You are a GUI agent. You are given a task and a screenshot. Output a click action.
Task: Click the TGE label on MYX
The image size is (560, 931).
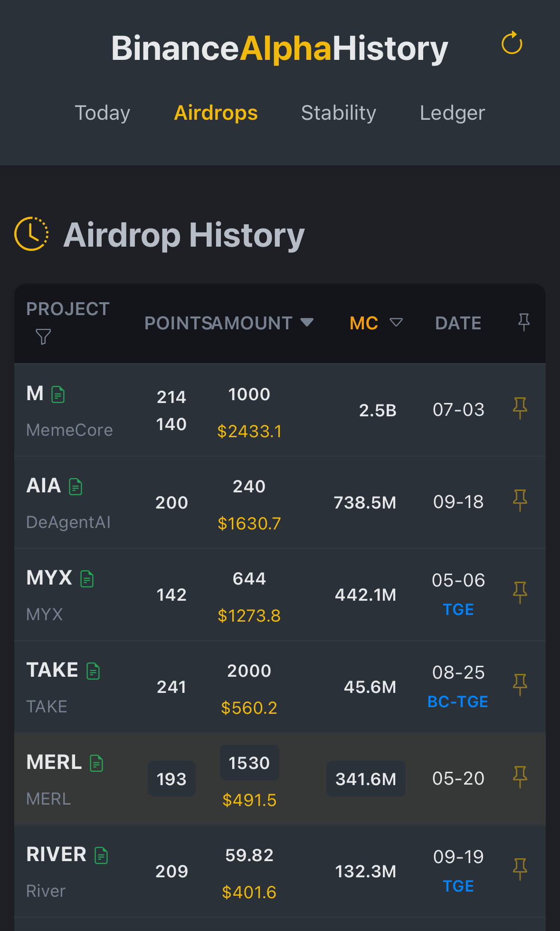point(458,609)
